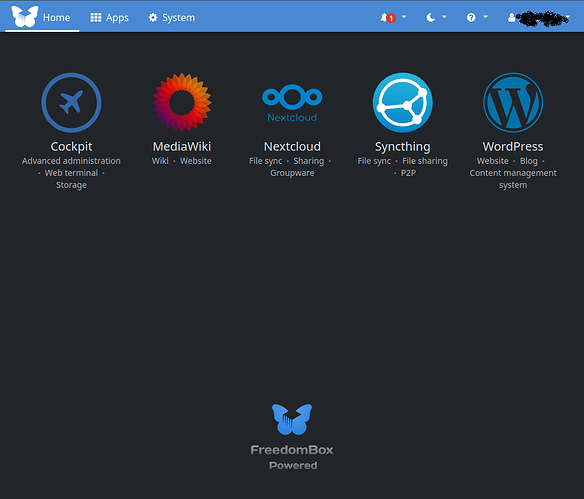Open the MediaWiki sunflower icon
This screenshot has width=584, height=499.
[182, 103]
